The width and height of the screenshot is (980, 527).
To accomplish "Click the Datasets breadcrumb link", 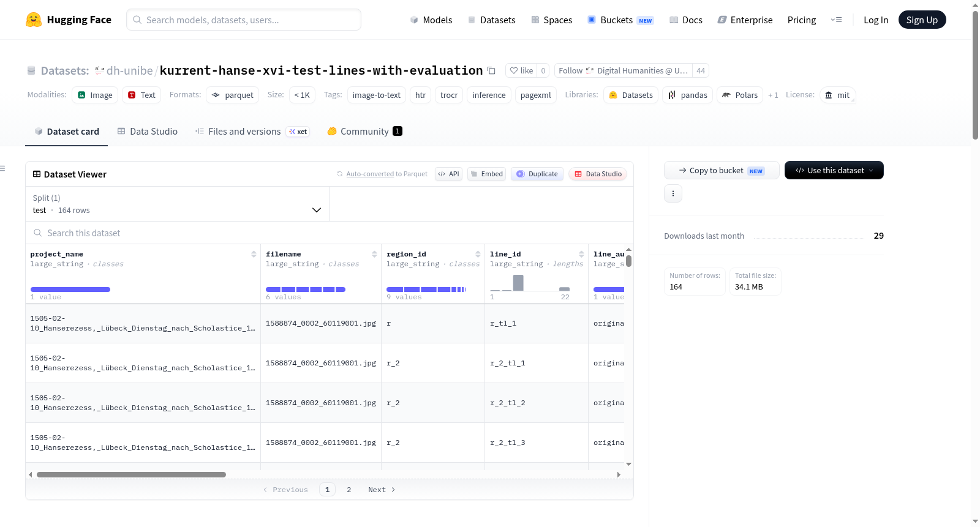I will (65, 70).
